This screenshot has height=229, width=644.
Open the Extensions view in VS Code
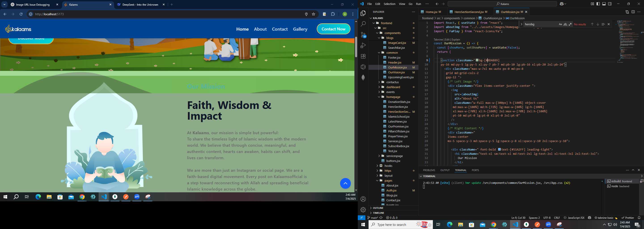coord(363,56)
